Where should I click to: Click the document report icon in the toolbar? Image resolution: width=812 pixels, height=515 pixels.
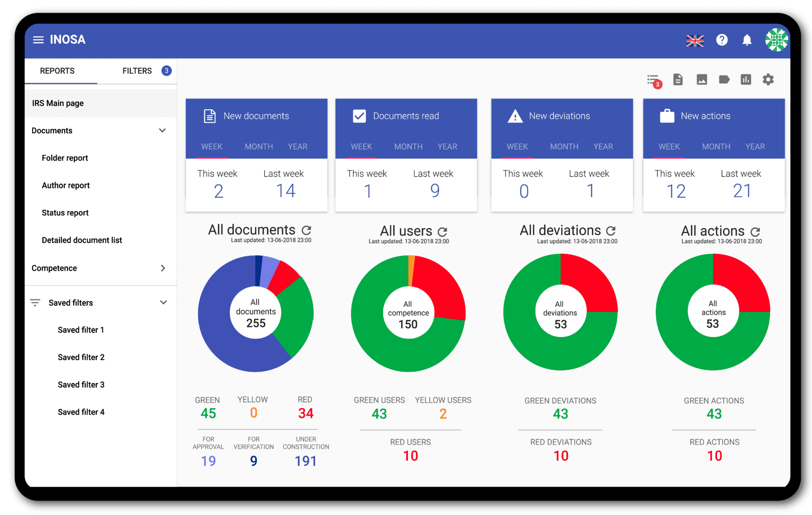click(678, 79)
